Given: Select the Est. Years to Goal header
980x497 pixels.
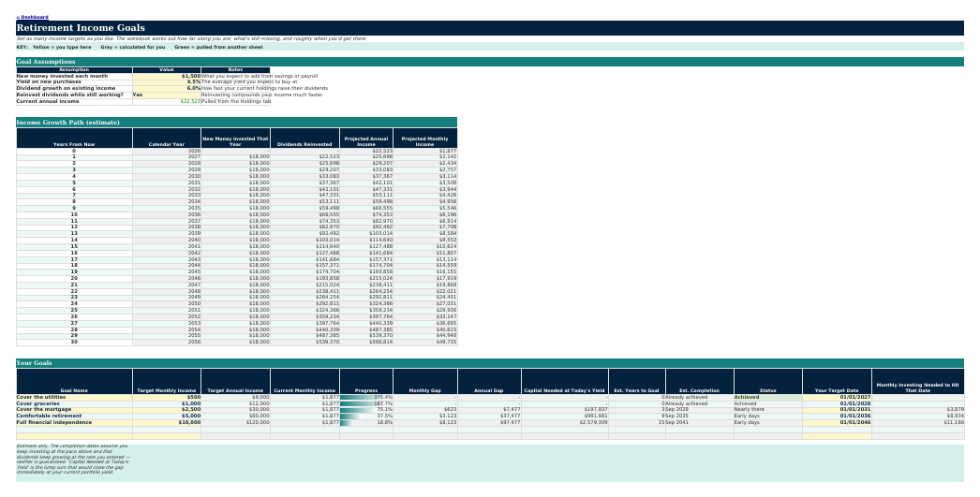Looking at the screenshot, I should click(x=636, y=382).
